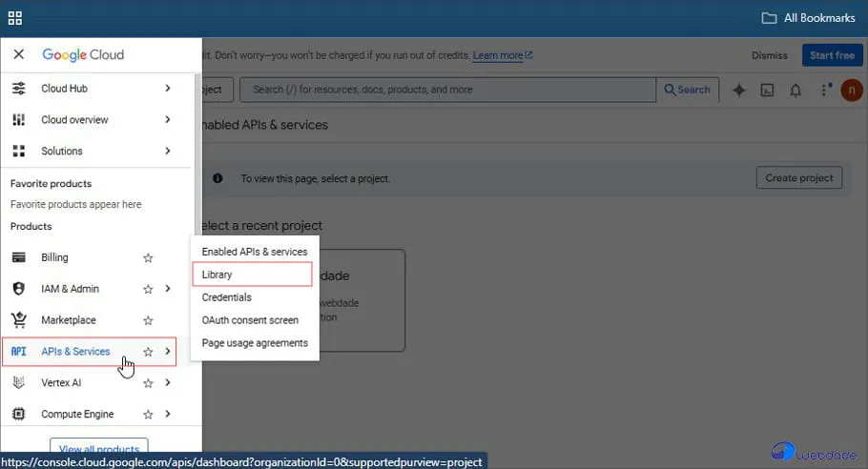Screen dimensions: 868x469
Task: Expand the Cloud Hub submenu arrow
Action: [168, 89]
